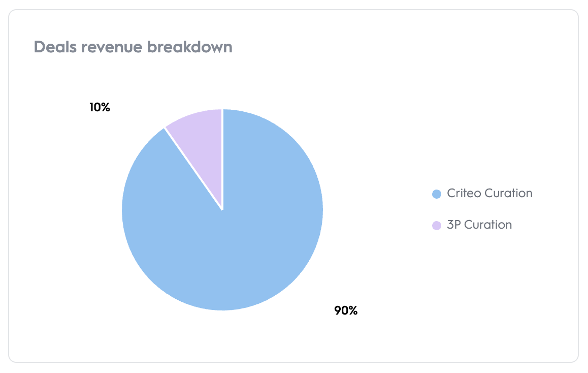588x373 pixels.
Task: Click the word "Deals" in the title
Action: pyautogui.click(x=52, y=47)
